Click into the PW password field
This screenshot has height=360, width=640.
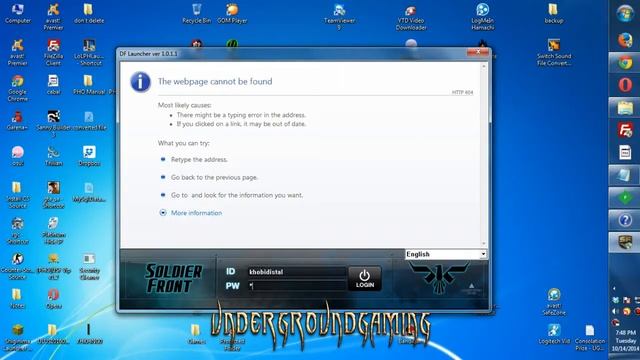(297, 286)
